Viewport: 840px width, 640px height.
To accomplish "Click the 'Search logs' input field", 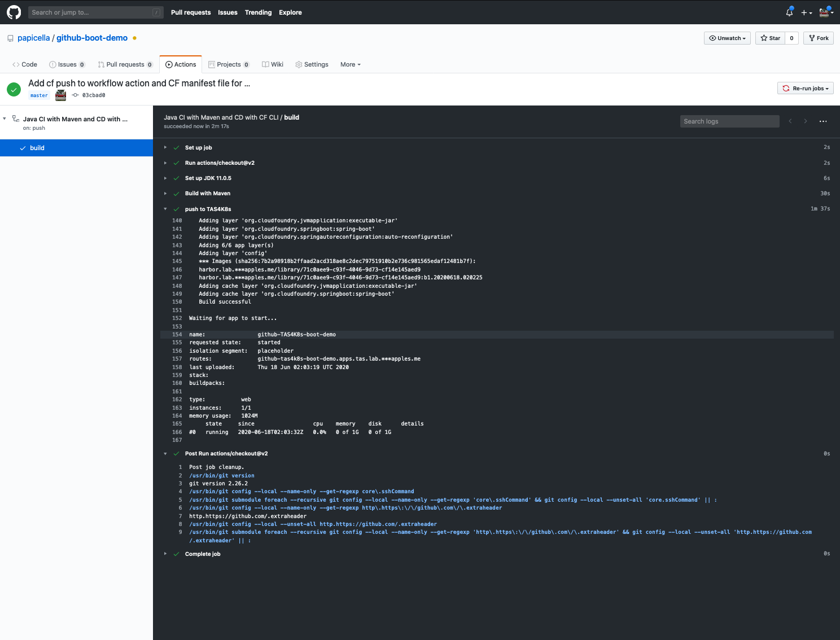I will point(729,121).
